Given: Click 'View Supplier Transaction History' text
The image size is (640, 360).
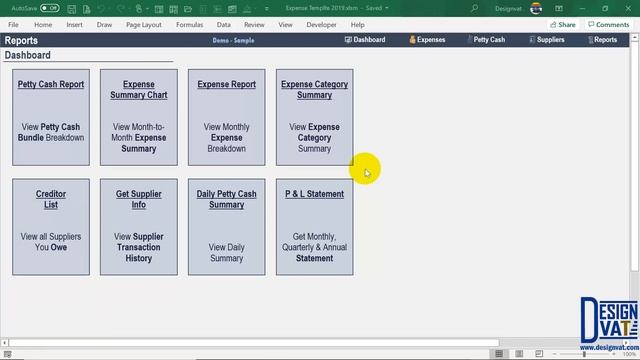Looking at the screenshot, I should 139,247.
